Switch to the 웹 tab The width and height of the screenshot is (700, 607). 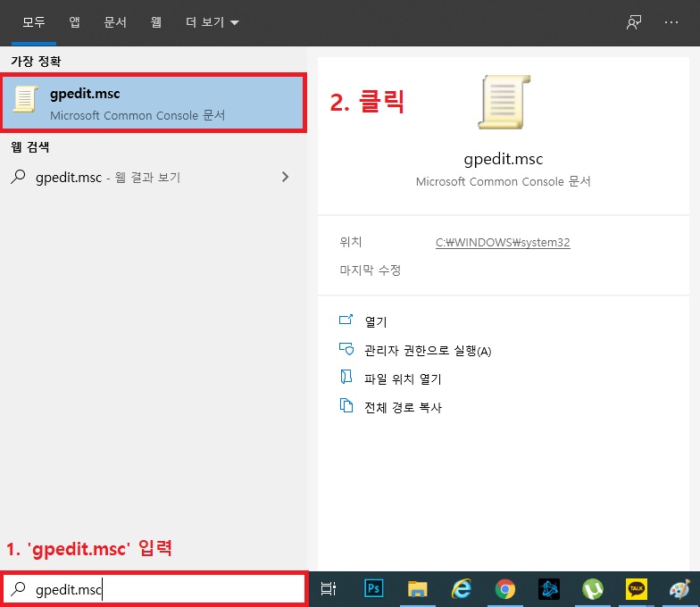155,21
